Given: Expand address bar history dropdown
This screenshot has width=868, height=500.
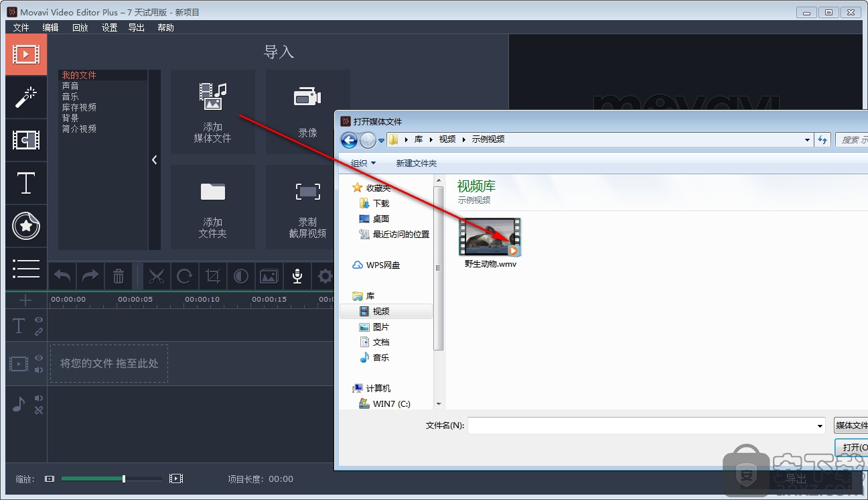Looking at the screenshot, I should tap(807, 139).
